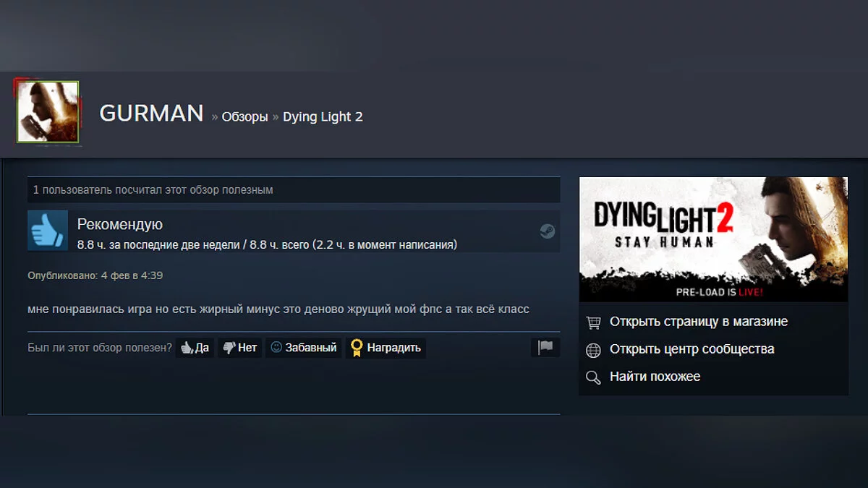Click the Рекомендую heading text

coord(120,225)
